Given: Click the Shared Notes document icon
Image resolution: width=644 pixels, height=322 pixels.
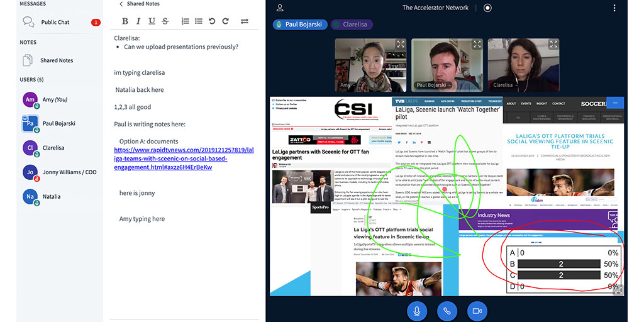Looking at the screenshot, I should pyautogui.click(x=28, y=60).
